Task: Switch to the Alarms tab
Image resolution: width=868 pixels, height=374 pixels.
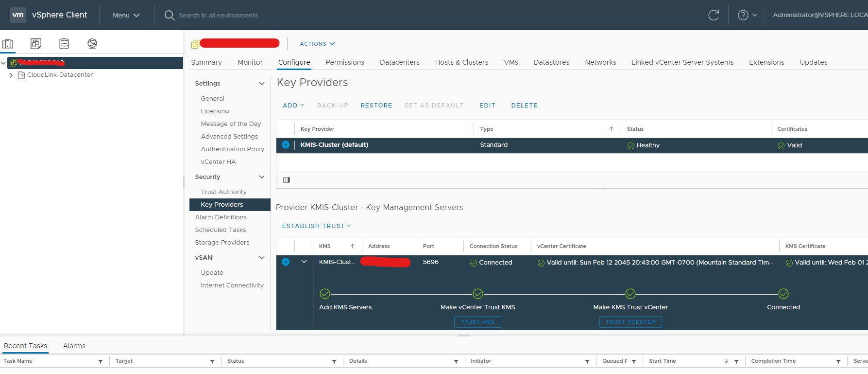Action: coord(74,346)
